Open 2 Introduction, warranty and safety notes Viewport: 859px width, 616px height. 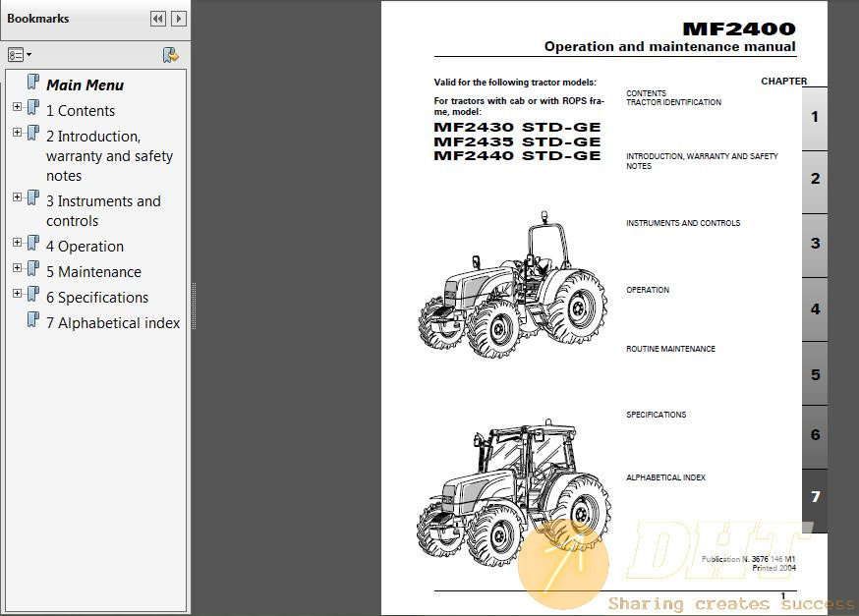[109, 156]
